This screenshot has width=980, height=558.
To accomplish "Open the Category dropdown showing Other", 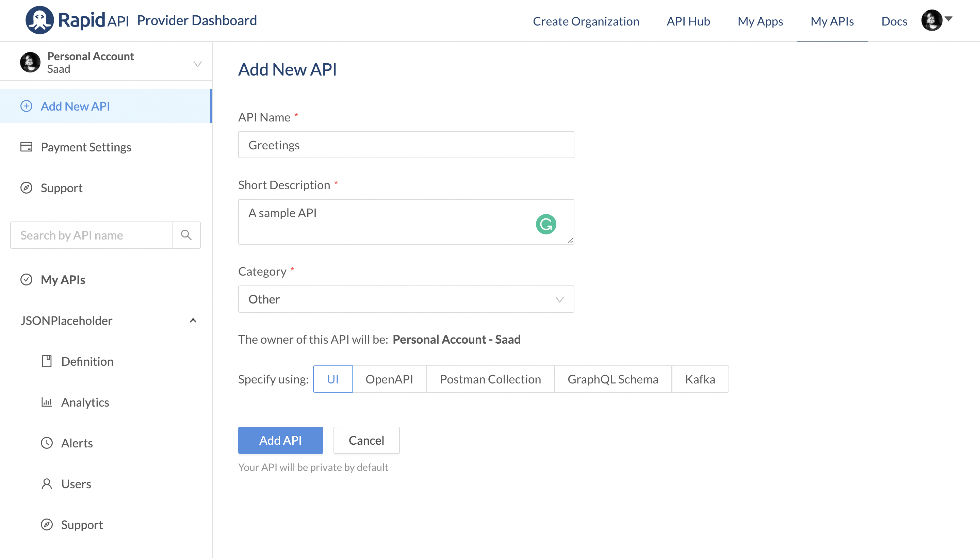I will [x=406, y=299].
